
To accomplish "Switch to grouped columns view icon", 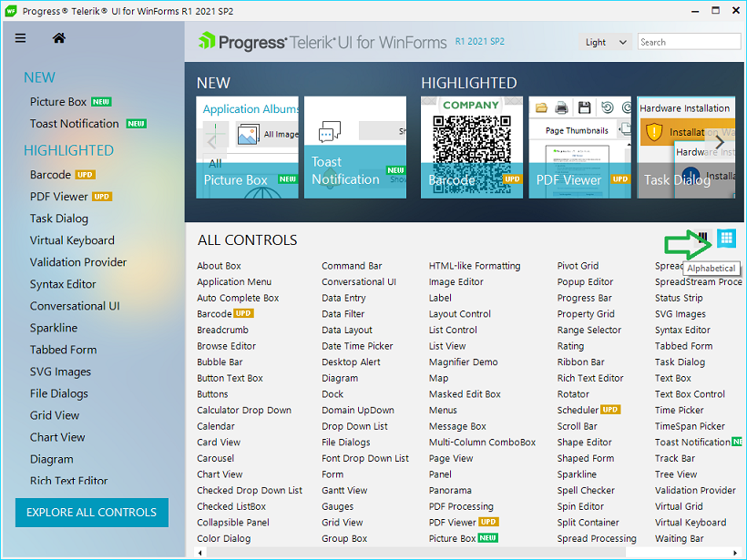I will tap(702, 238).
